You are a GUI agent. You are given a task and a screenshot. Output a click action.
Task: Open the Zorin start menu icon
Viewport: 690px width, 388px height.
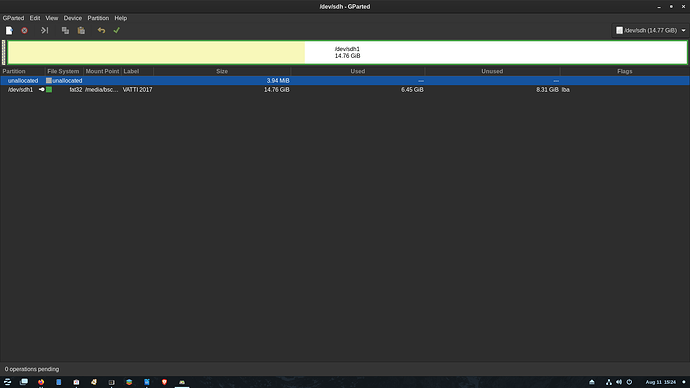[7, 382]
